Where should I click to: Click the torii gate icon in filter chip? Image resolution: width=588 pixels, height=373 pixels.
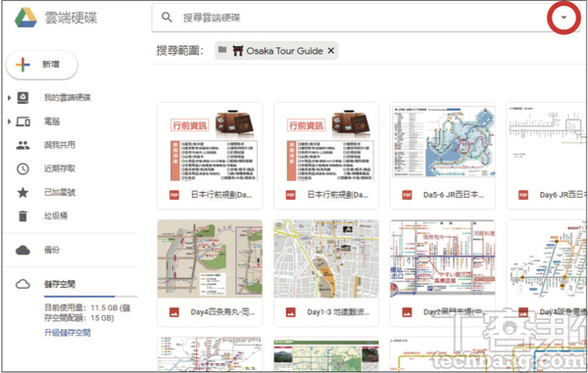coord(238,51)
